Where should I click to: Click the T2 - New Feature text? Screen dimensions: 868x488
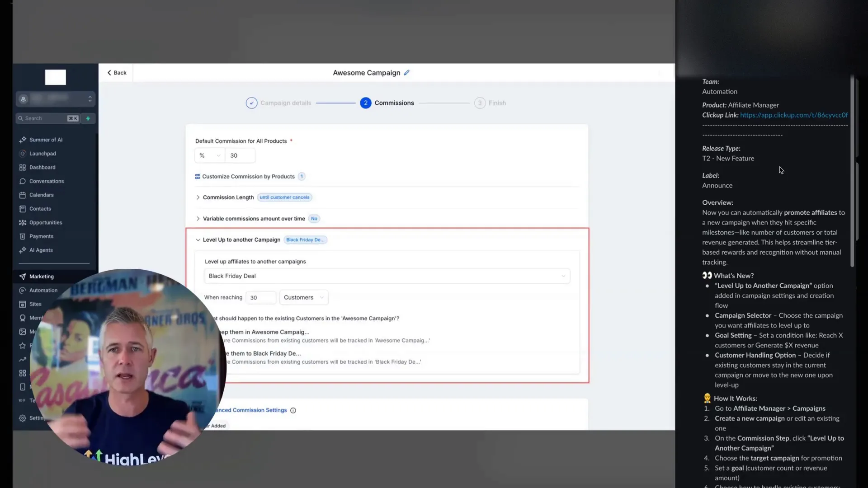[x=728, y=159]
